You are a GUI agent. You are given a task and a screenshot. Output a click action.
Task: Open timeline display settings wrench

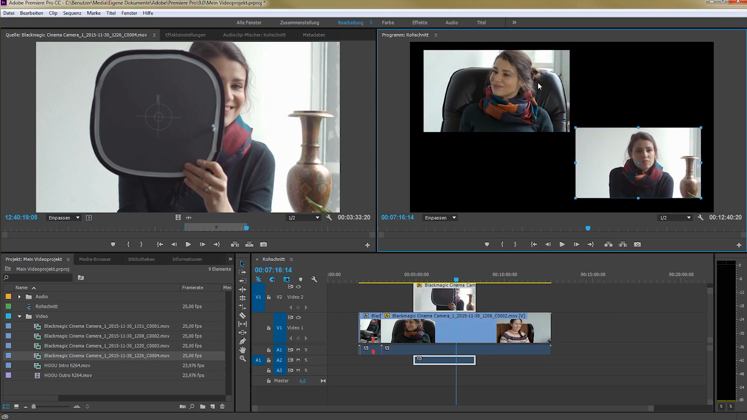click(x=314, y=280)
